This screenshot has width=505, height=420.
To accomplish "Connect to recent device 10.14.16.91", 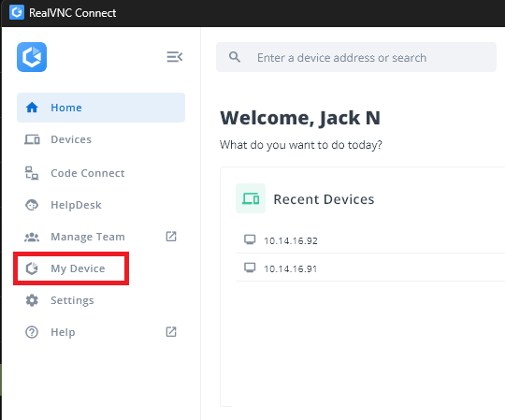I will tap(370, 268).
